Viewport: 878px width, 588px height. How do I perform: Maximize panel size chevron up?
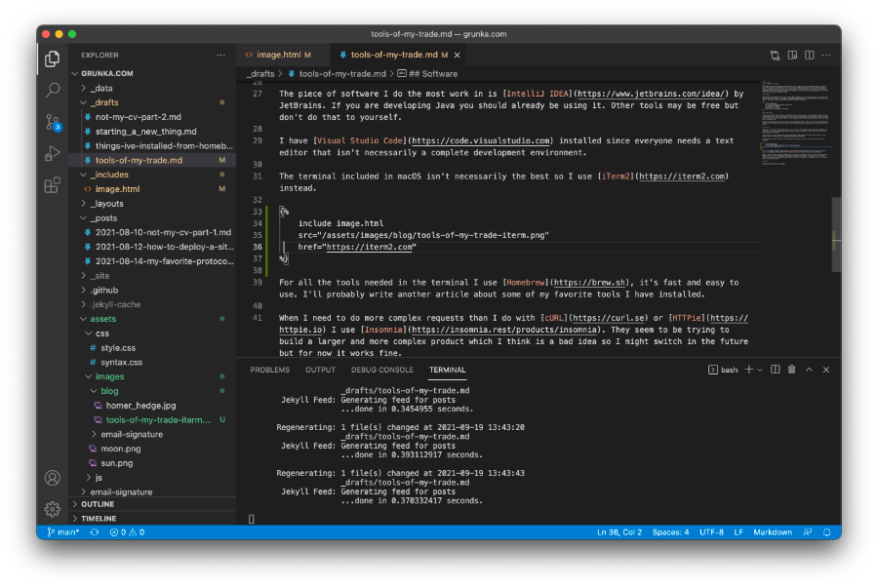(809, 370)
